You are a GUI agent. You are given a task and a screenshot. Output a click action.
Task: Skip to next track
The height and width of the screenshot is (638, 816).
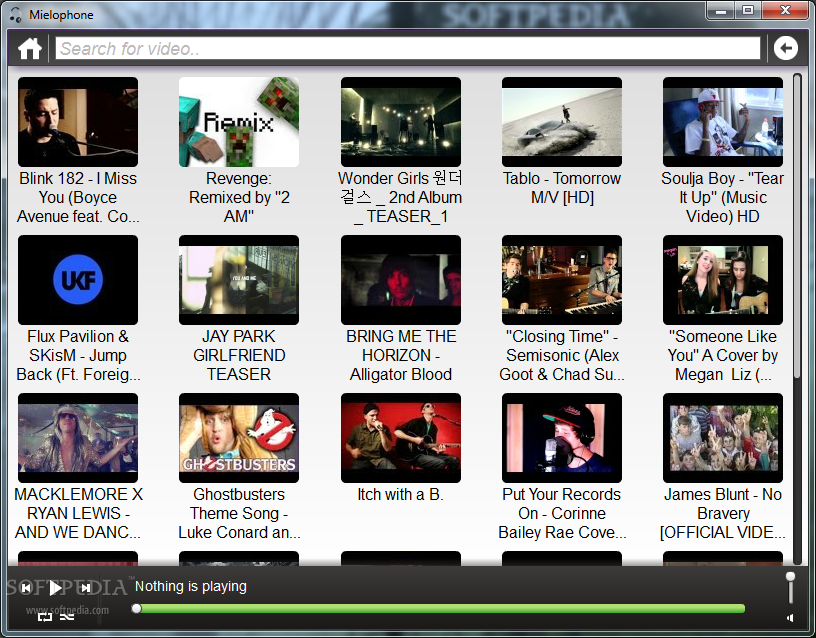[85, 588]
